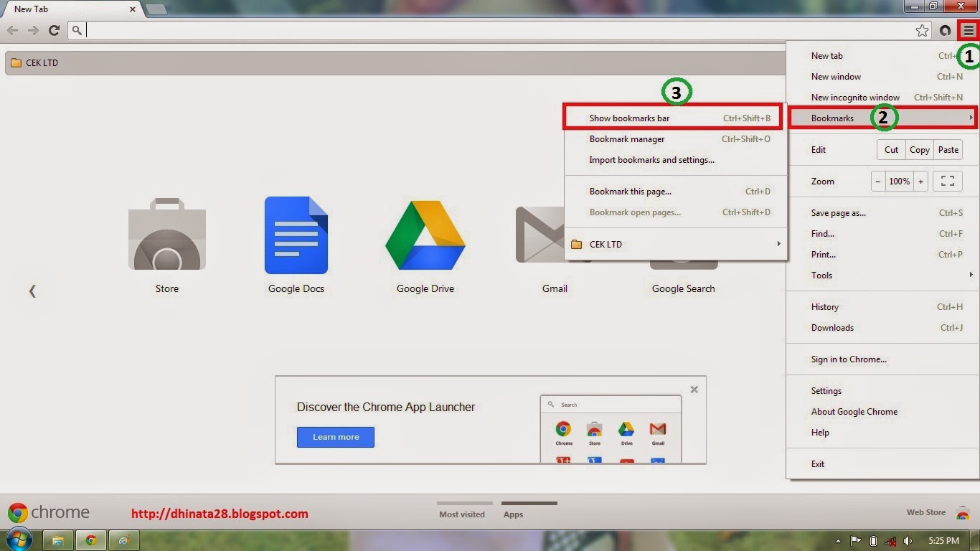Expand the Tools submenu
The width and height of the screenshot is (980, 551).
883,275
